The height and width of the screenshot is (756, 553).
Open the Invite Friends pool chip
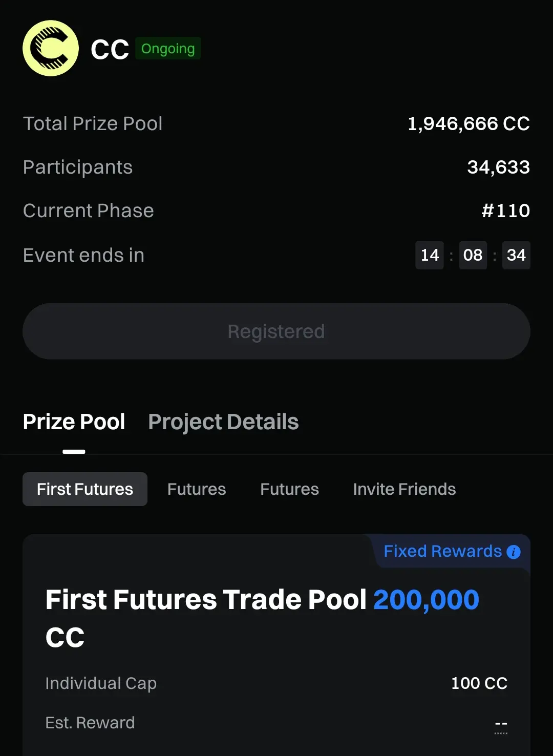404,489
